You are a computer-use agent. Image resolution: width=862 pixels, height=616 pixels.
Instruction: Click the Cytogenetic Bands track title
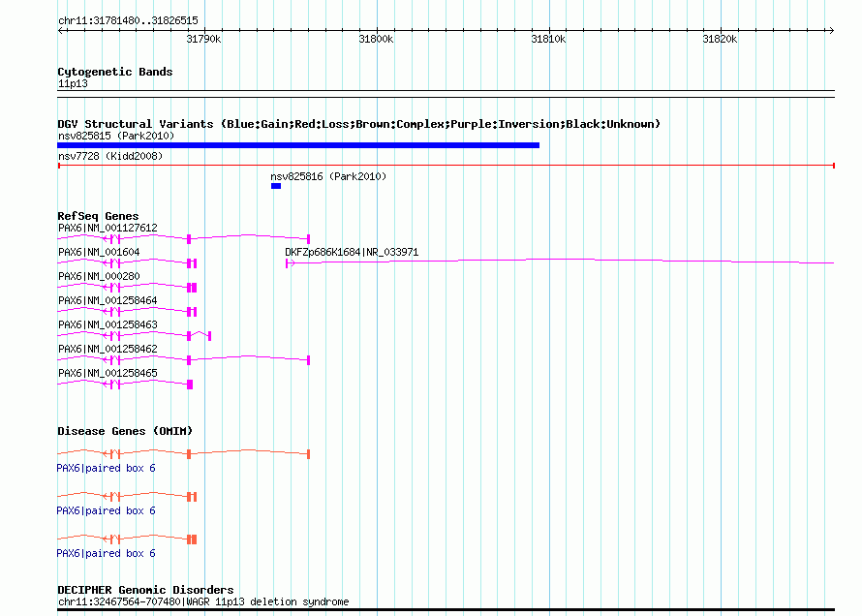pos(115,72)
